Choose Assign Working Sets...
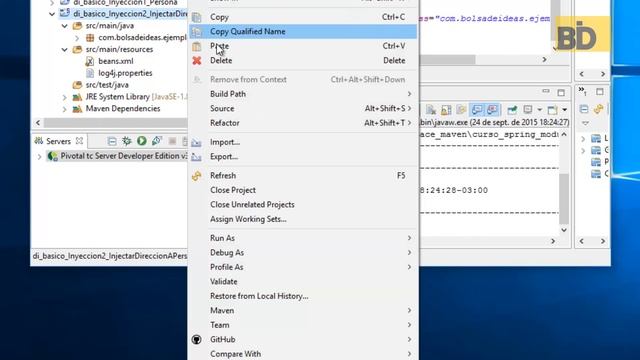 (303, 219)
